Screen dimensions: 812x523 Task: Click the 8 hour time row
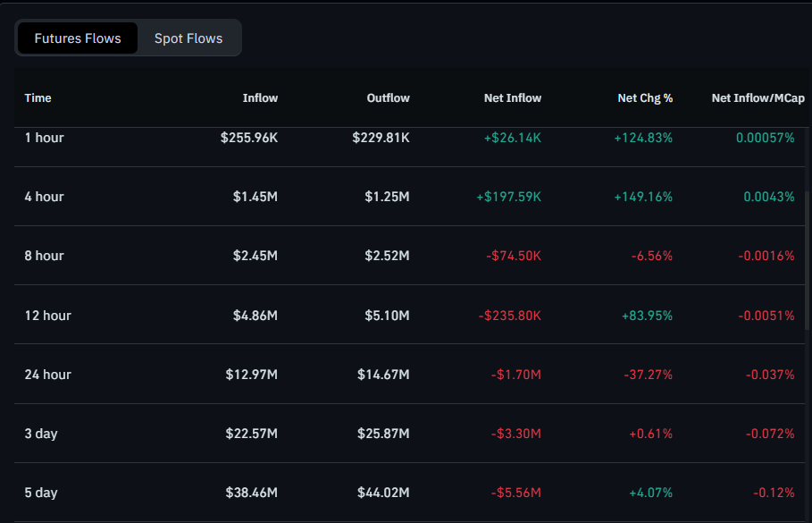pos(45,256)
